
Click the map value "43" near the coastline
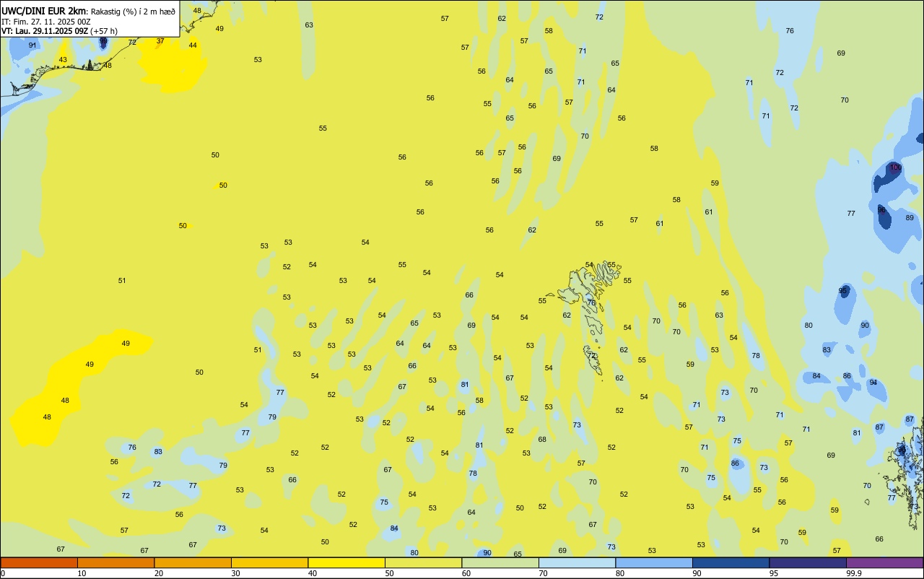(63, 60)
